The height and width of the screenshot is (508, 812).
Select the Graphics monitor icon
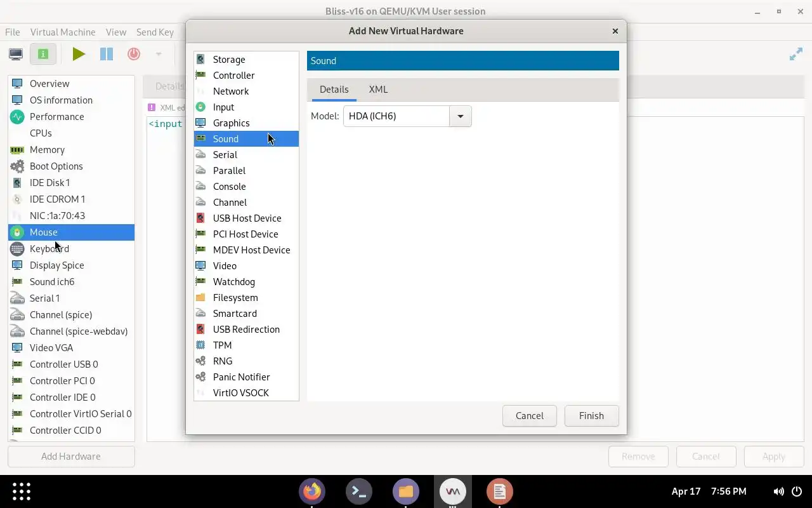click(200, 123)
